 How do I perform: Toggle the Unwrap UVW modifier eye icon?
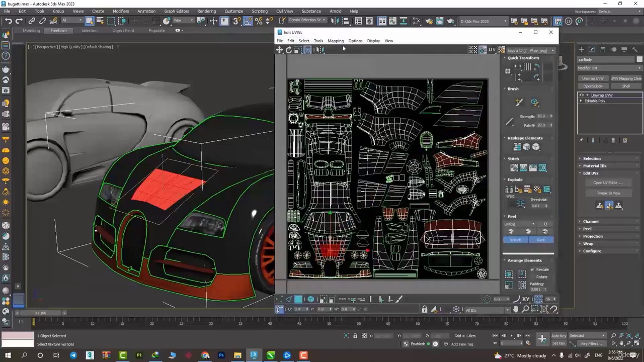tap(582, 95)
